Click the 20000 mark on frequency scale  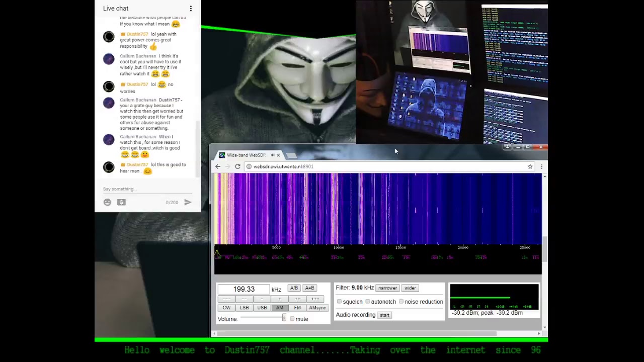[x=463, y=247]
